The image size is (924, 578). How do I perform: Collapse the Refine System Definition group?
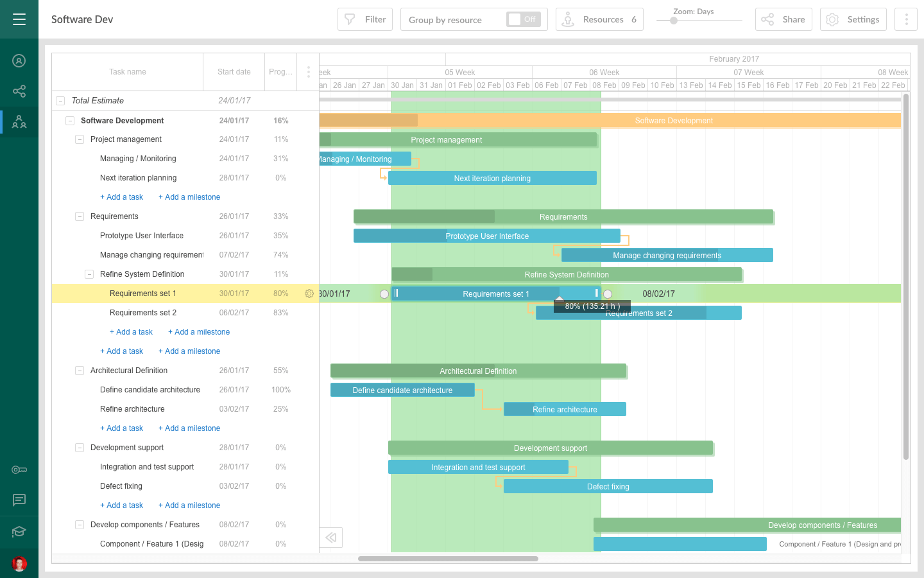coord(89,274)
